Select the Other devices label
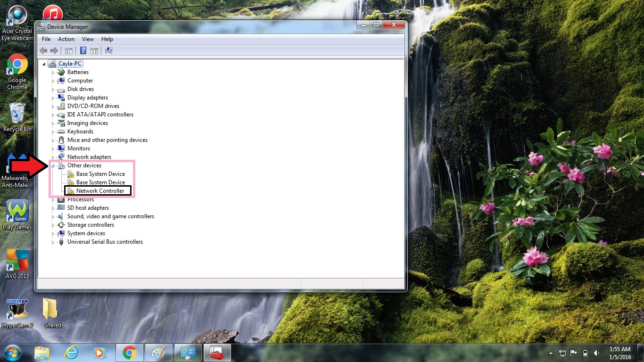 pyautogui.click(x=84, y=165)
